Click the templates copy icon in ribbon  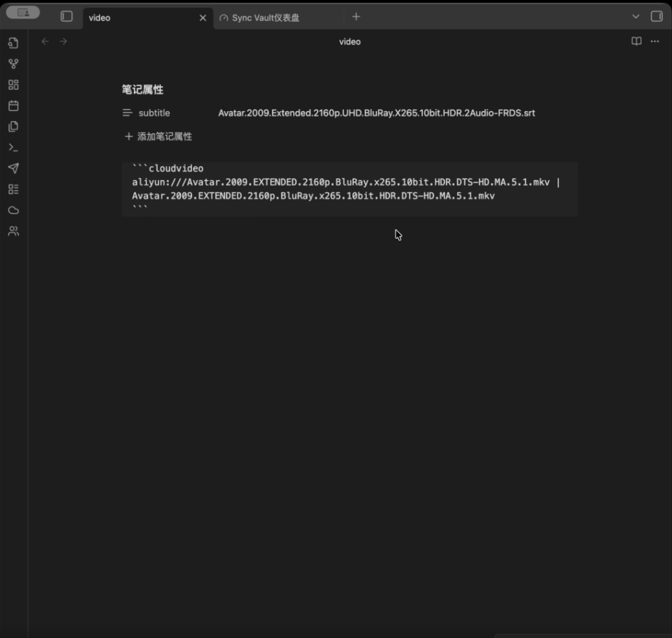13,127
